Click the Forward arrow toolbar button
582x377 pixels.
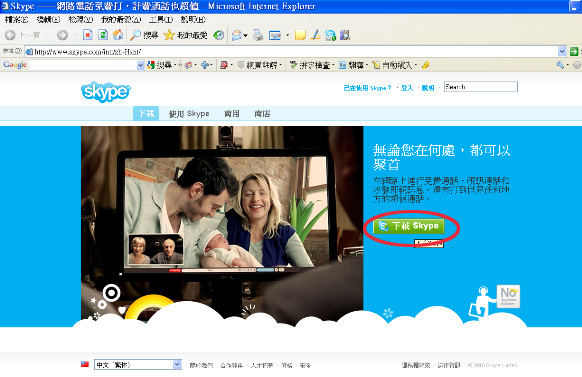(62, 35)
